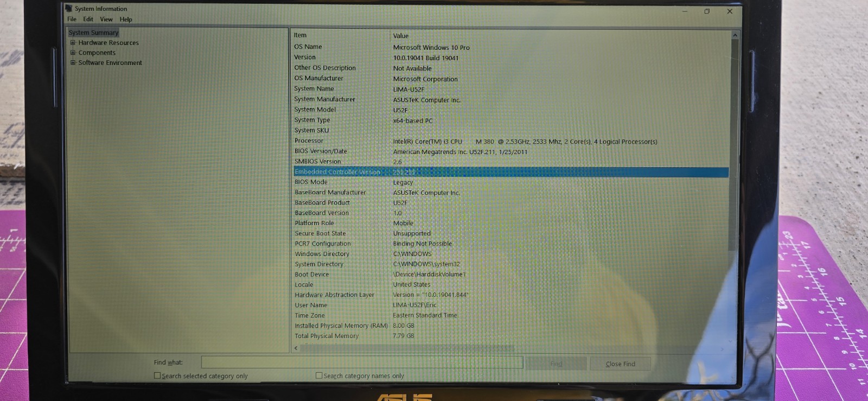
Task: Select the Secure Boot State row
Action: point(510,233)
